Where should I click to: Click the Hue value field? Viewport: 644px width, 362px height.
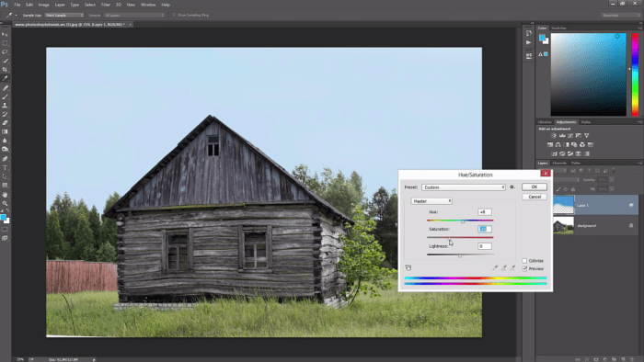tap(485, 212)
